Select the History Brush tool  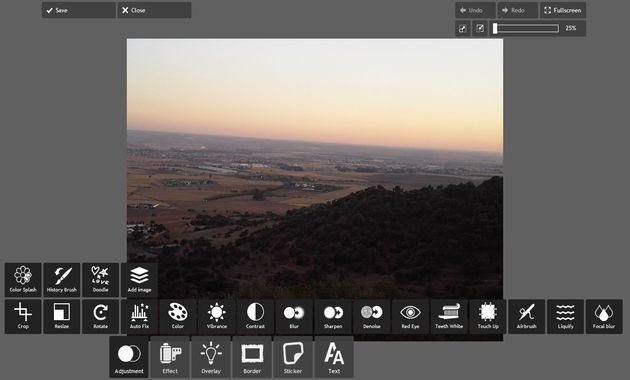pos(61,280)
